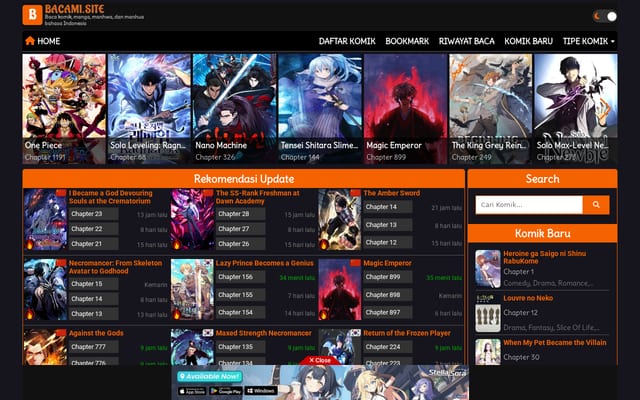Click the Available Now ad label
The image size is (640, 400).
(210, 376)
